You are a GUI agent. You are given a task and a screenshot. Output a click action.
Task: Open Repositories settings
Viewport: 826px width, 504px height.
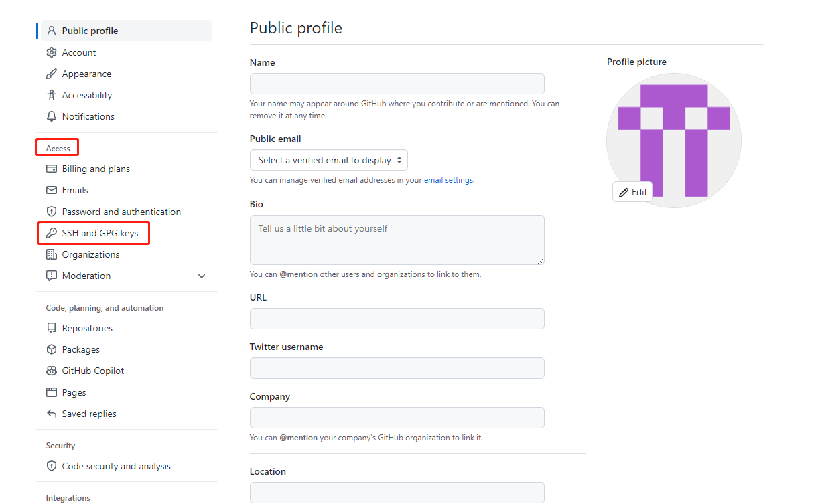[x=87, y=328]
